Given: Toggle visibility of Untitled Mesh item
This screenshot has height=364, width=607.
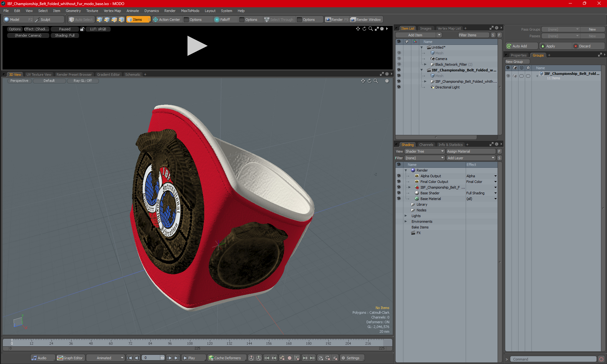Looking at the screenshot, I should 399,53.
